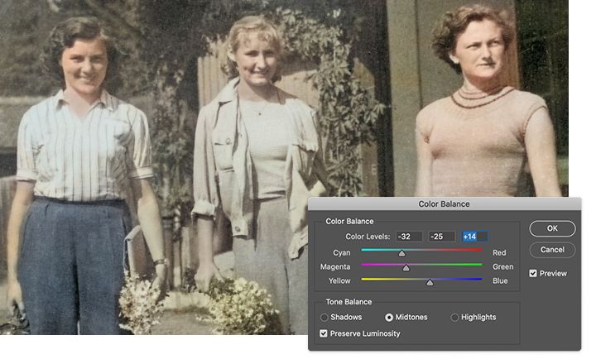
Task: Click the Yellow–Blue slider handle
Action: pos(430,282)
